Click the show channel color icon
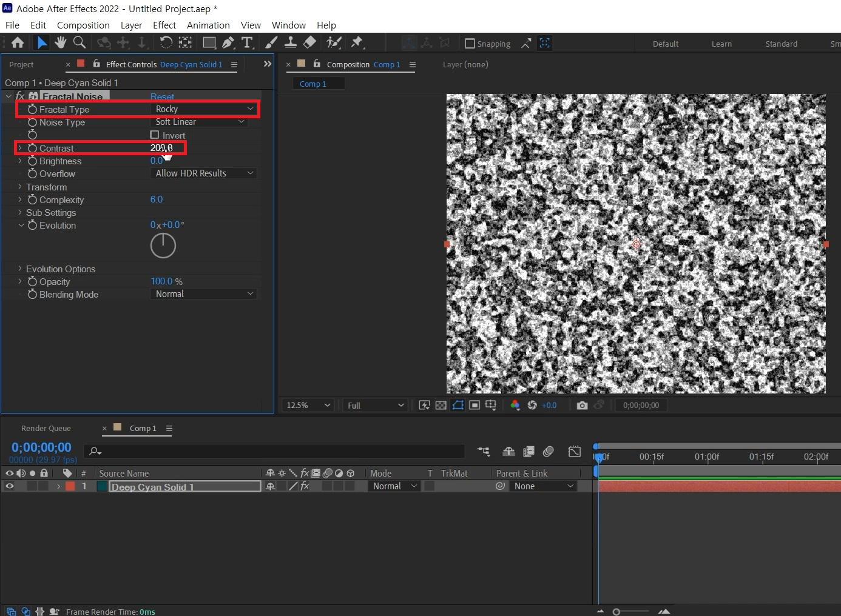 (515, 405)
